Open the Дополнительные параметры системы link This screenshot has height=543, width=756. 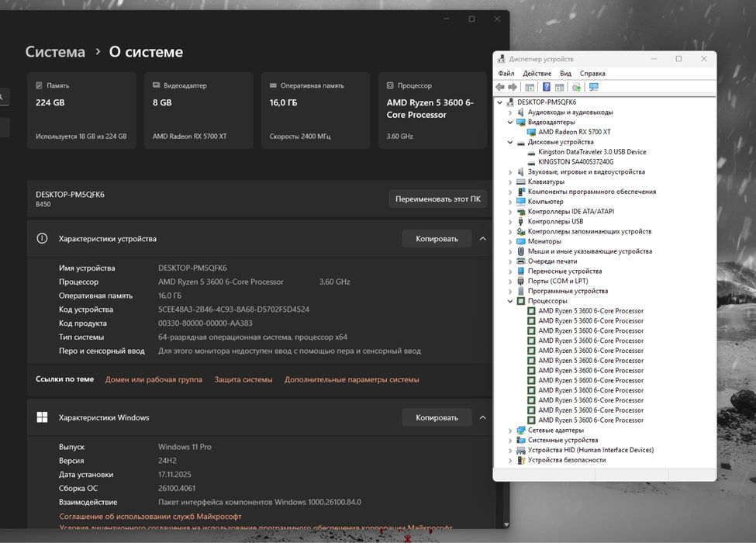tap(352, 379)
